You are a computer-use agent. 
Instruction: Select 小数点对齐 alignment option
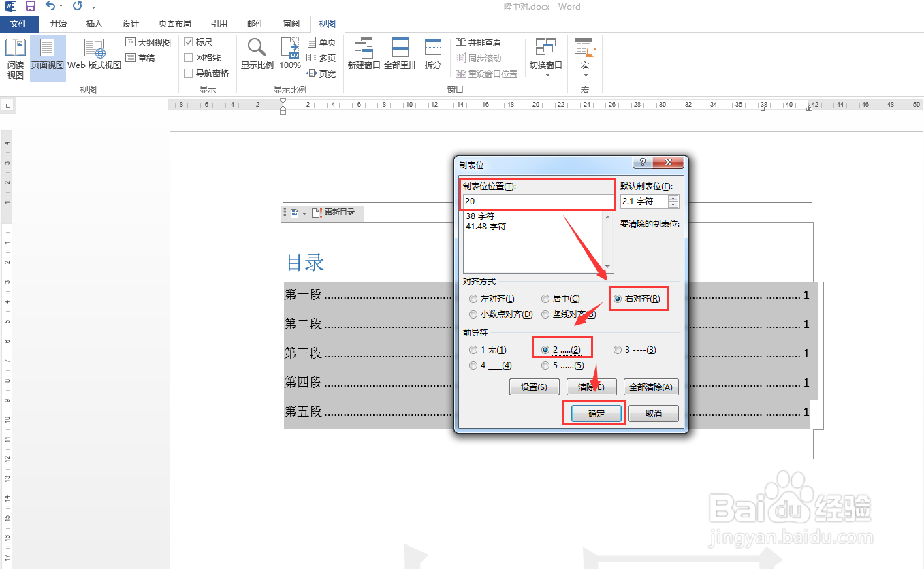tap(473, 314)
